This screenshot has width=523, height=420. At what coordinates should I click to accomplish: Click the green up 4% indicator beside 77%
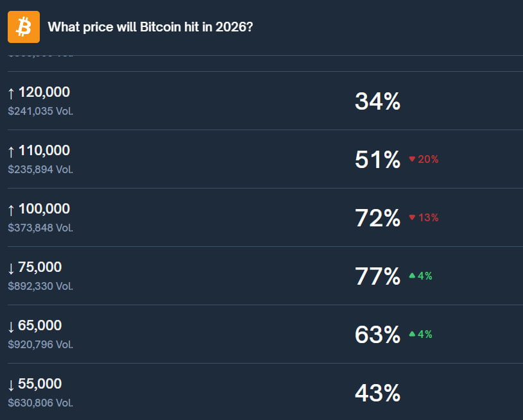(x=421, y=276)
